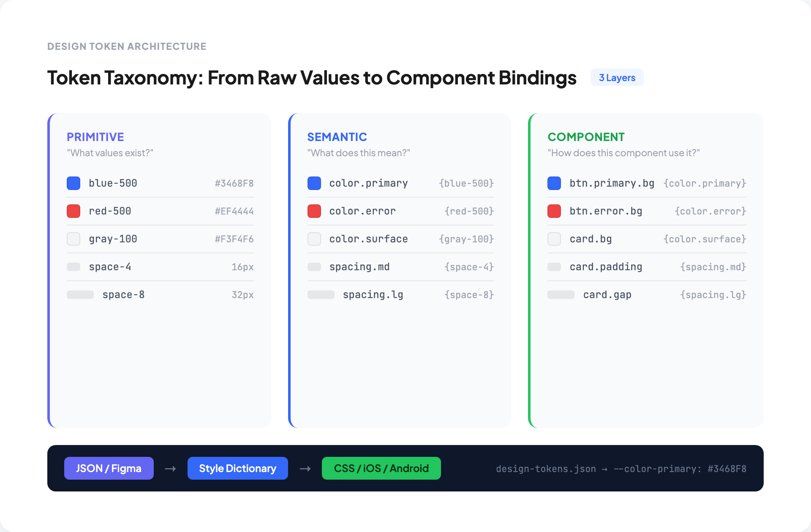Click the card.bg swatch

click(x=554, y=239)
